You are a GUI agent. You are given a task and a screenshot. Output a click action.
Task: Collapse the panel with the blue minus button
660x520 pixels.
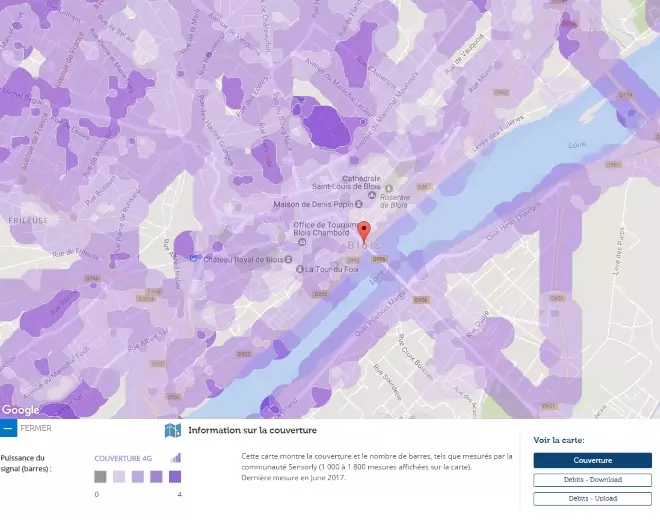(8, 428)
